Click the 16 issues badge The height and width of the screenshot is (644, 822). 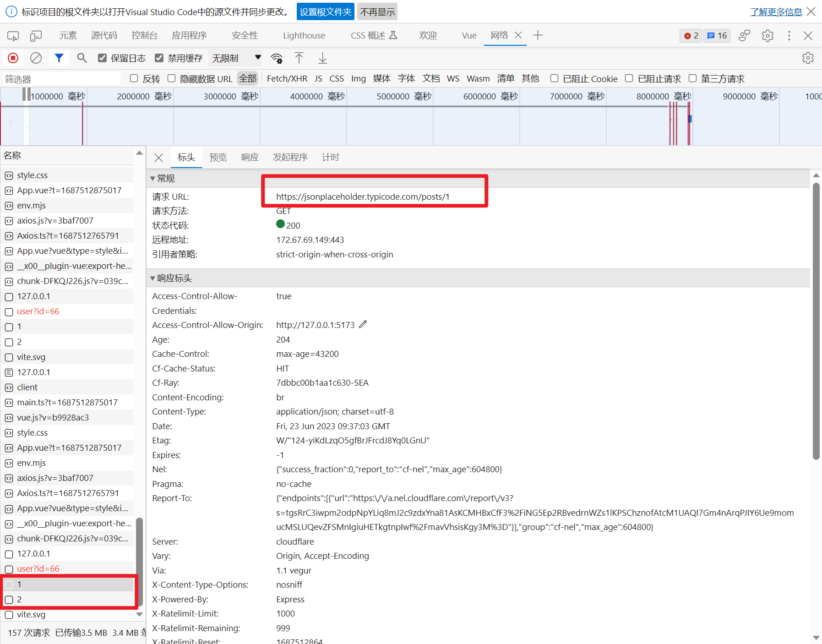(x=717, y=36)
